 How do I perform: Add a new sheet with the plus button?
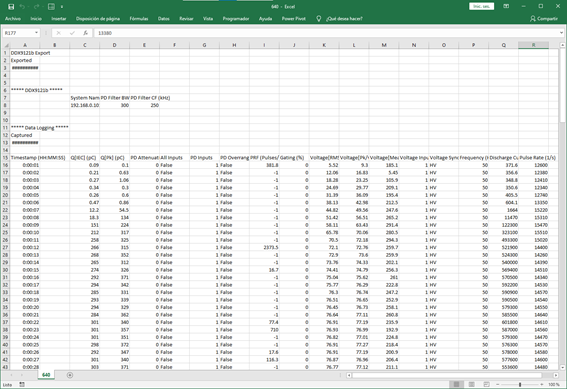click(70, 375)
